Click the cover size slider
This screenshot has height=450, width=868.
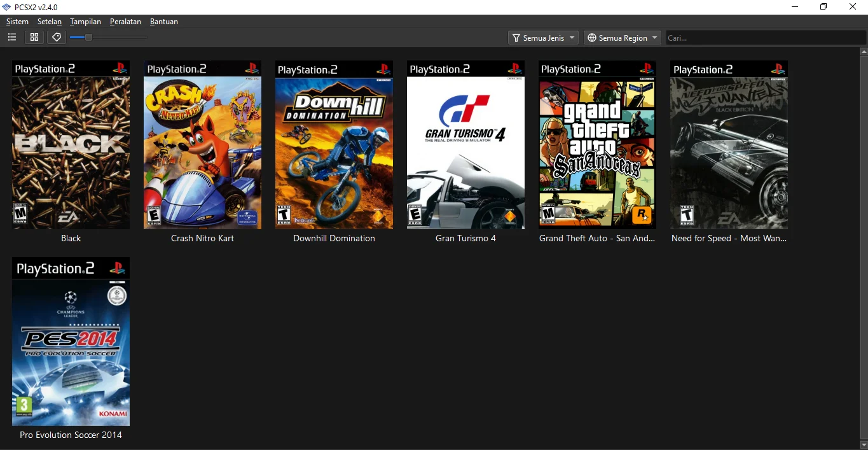click(x=108, y=38)
